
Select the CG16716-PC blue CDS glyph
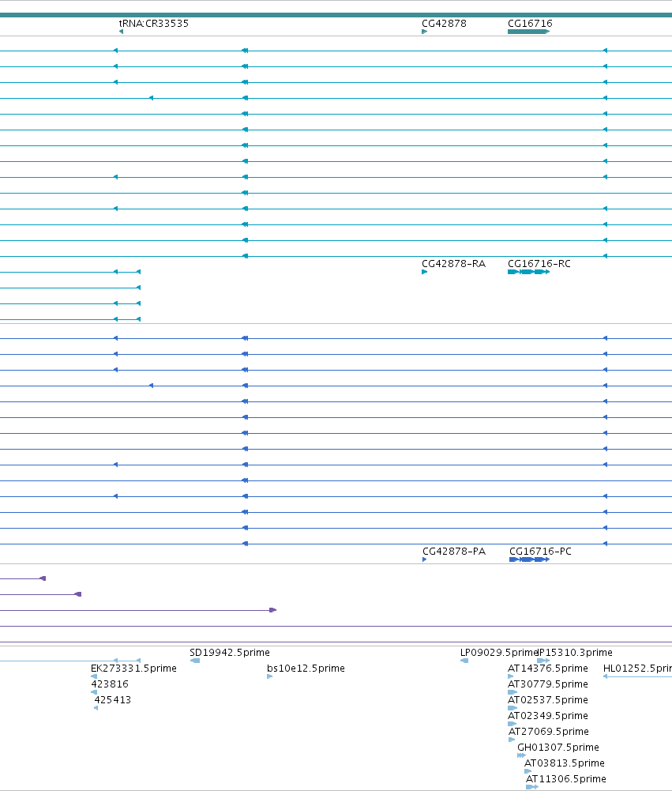point(529,559)
